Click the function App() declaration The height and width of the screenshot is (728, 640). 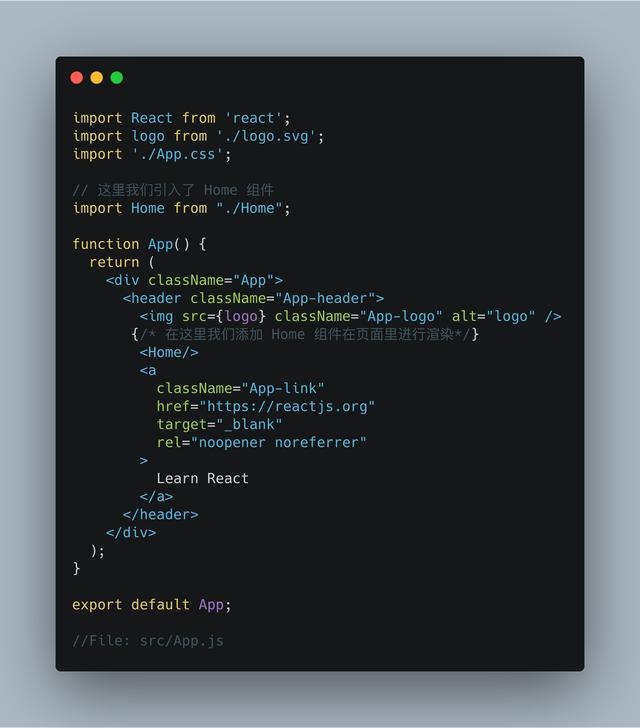pos(139,244)
